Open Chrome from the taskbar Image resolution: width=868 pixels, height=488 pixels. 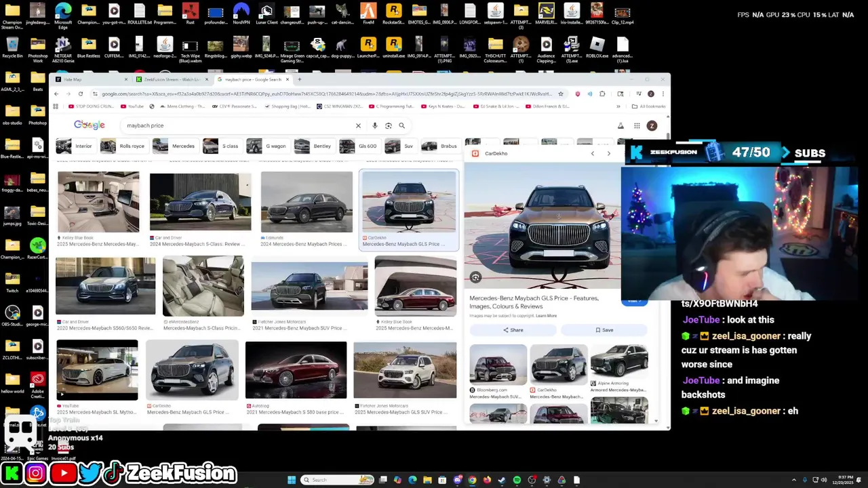[472, 480]
